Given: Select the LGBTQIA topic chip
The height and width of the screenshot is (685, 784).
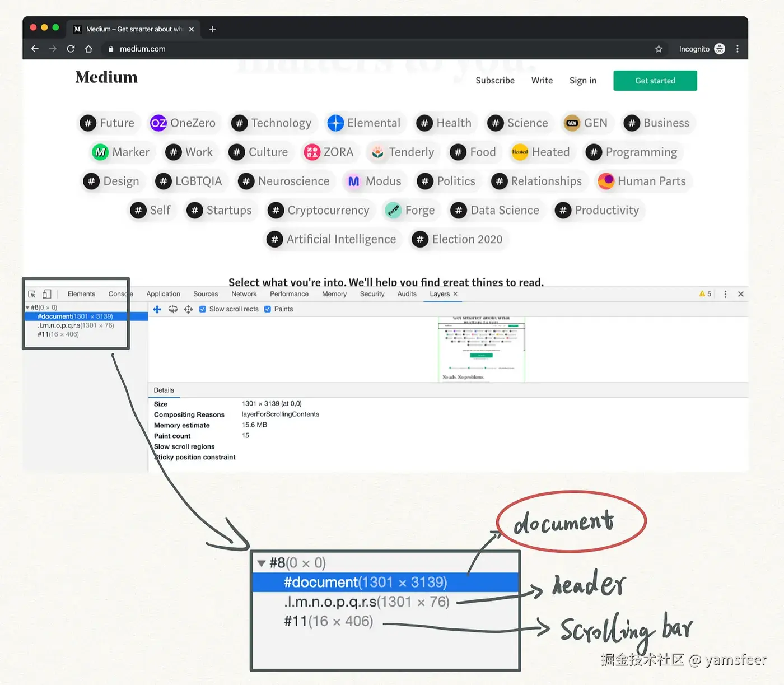Looking at the screenshot, I should (x=190, y=181).
